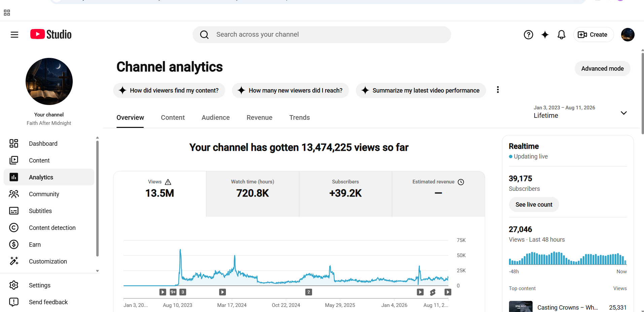Click the Advanced mode button

click(x=602, y=69)
